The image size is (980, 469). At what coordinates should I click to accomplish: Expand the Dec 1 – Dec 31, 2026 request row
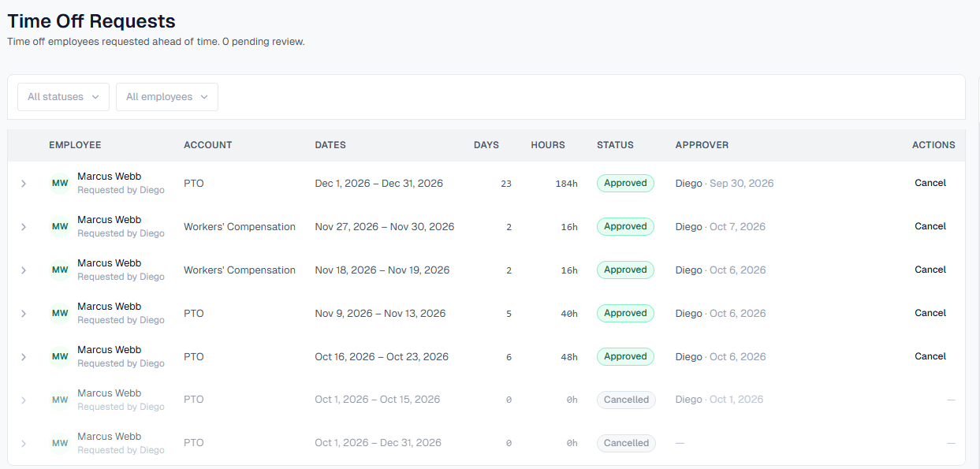click(24, 184)
